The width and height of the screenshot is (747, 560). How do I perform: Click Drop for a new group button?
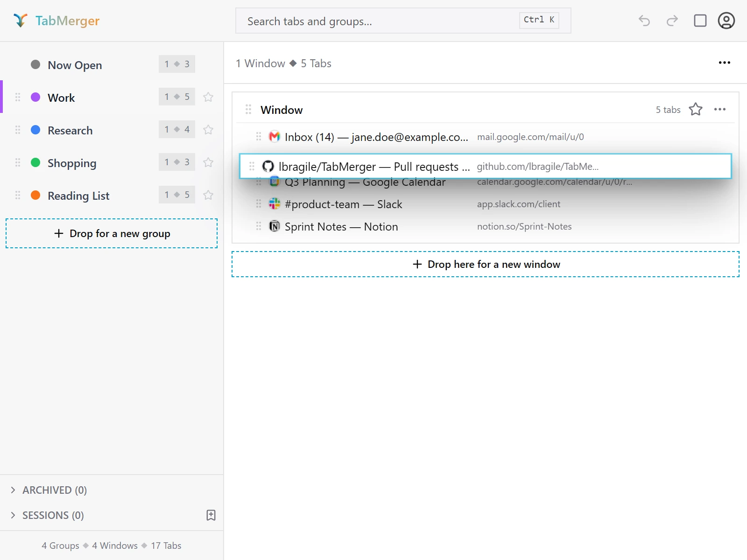(x=112, y=233)
